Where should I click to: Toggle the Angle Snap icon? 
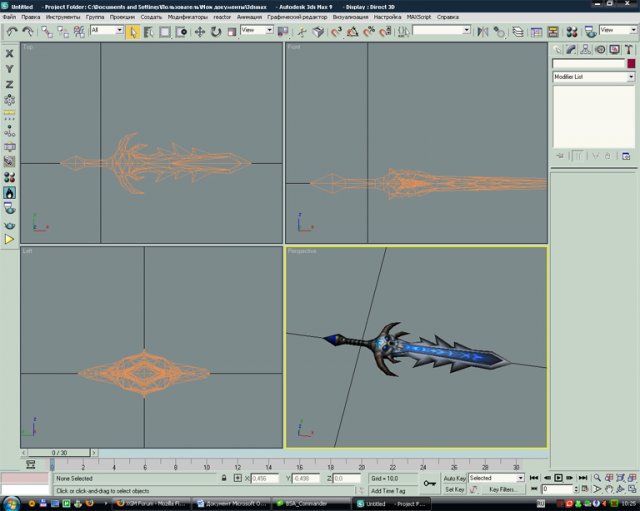(353, 32)
